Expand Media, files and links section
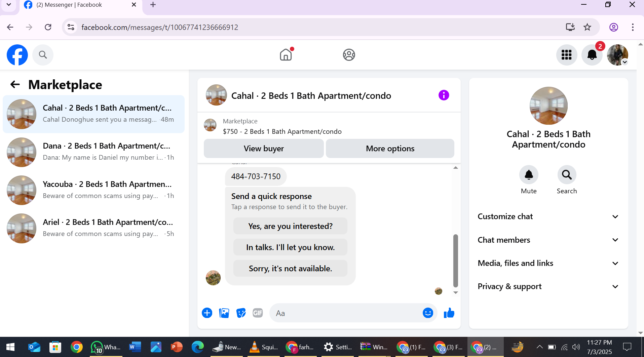The height and width of the screenshot is (357, 644). point(548,263)
